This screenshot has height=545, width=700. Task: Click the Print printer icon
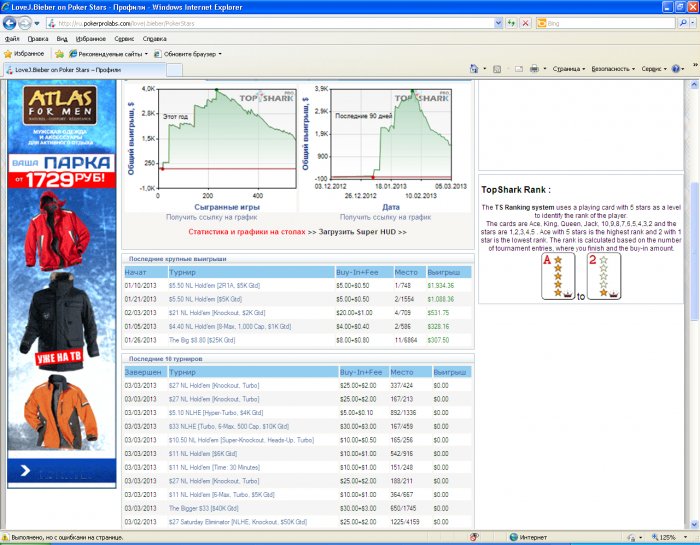[534, 69]
